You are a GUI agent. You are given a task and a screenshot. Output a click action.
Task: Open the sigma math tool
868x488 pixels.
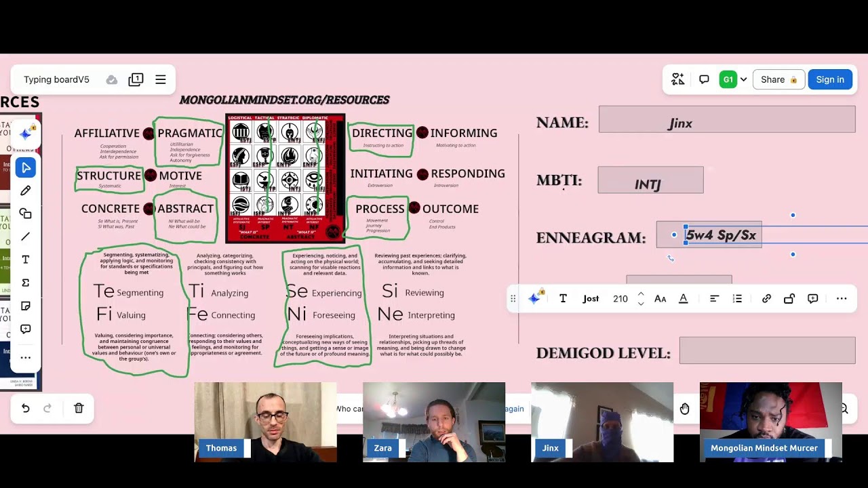[x=26, y=283]
